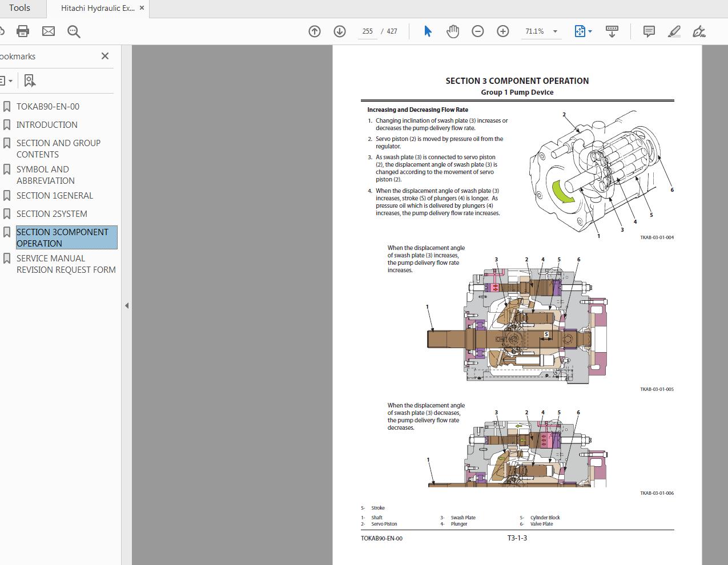Open the 71.1% zoom level dropdown
The image size is (728, 565).
click(554, 31)
